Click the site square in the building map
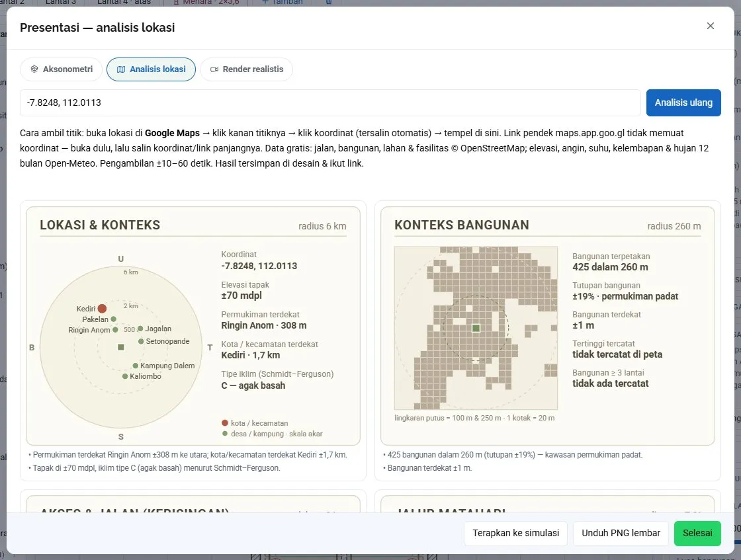The image size is (741, 560). [x=476, y=328]
